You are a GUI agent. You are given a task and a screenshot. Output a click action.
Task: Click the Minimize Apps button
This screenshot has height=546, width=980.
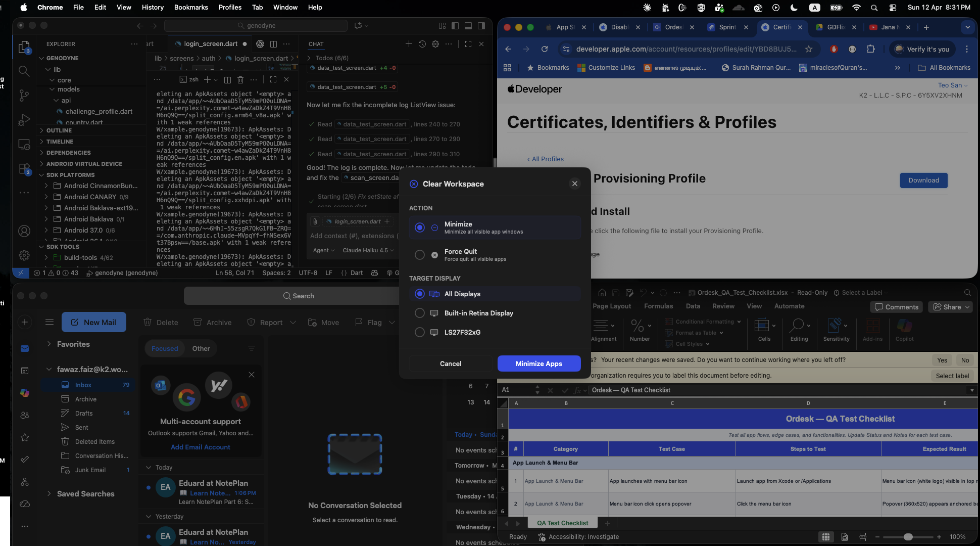(x=538, y=363)
